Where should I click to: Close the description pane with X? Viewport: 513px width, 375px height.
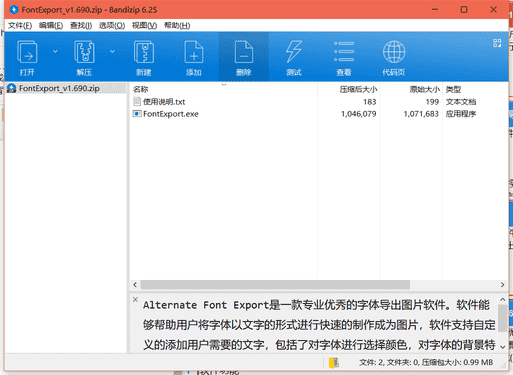pyautogui.click(x=135, y=299)
